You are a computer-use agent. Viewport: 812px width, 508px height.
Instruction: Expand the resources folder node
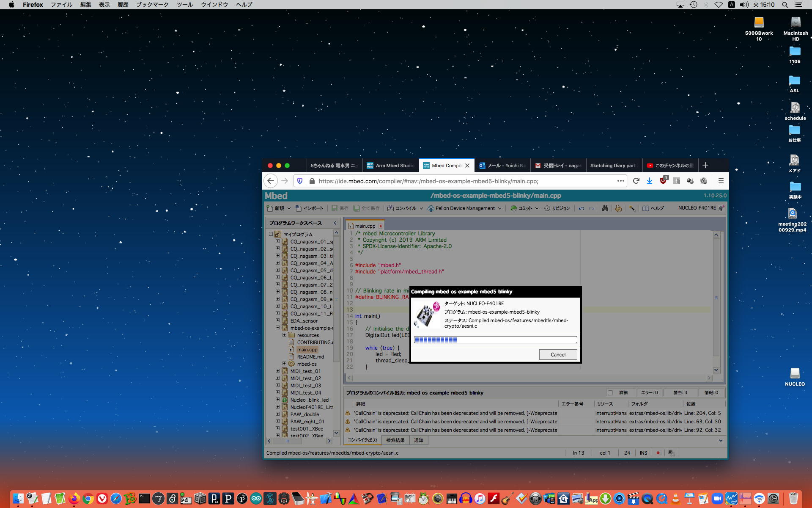(x=285, y=335)
